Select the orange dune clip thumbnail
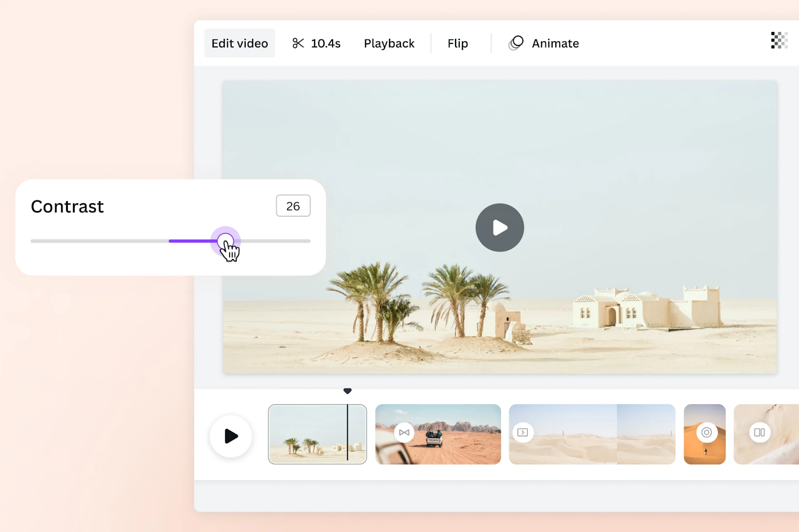This screenshot has height=532, width=799. pyautogui.click(x=705, y=434)
